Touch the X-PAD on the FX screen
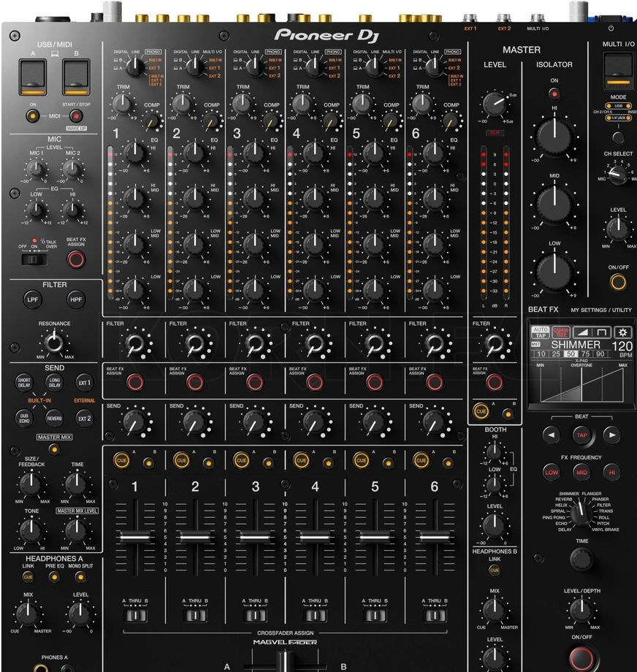Screen dimensions: 637x672 [x=581, y=384]
